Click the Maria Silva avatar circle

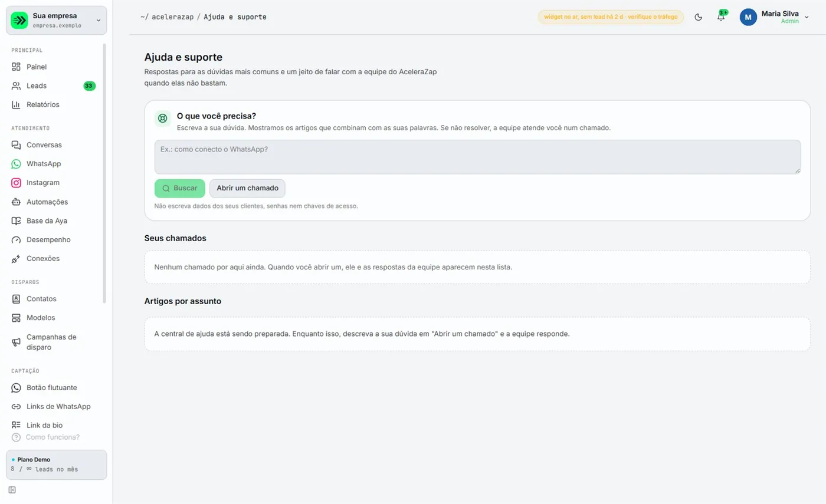(748, 17)
